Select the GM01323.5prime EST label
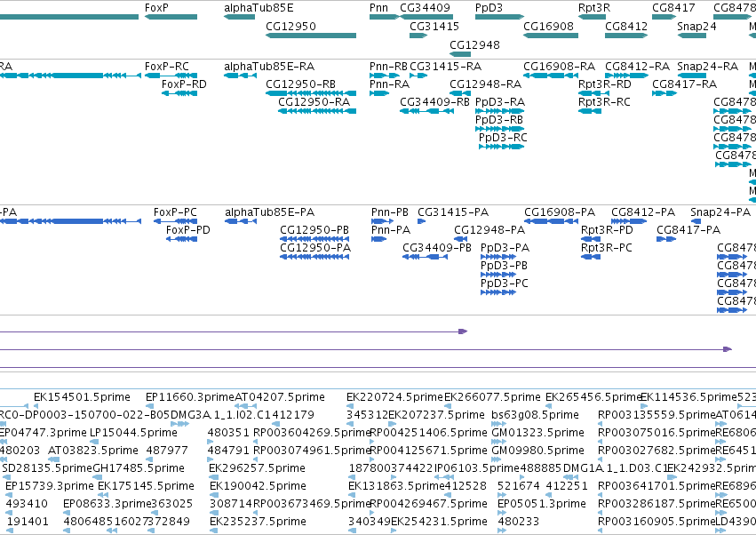Screen dimensions: 756x535 537,433
